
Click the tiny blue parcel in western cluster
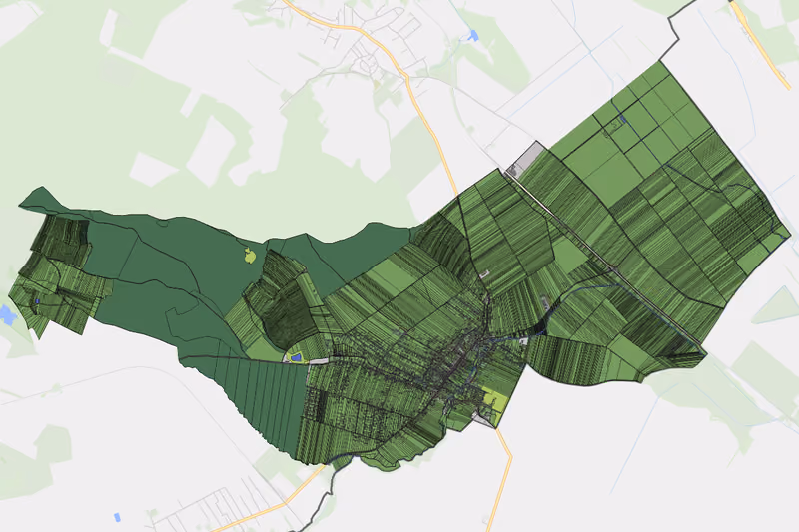[x=37, y=301]
